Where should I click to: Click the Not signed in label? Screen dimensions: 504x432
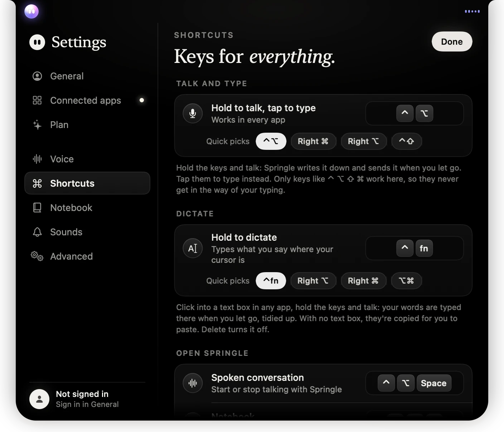(82, 394)
